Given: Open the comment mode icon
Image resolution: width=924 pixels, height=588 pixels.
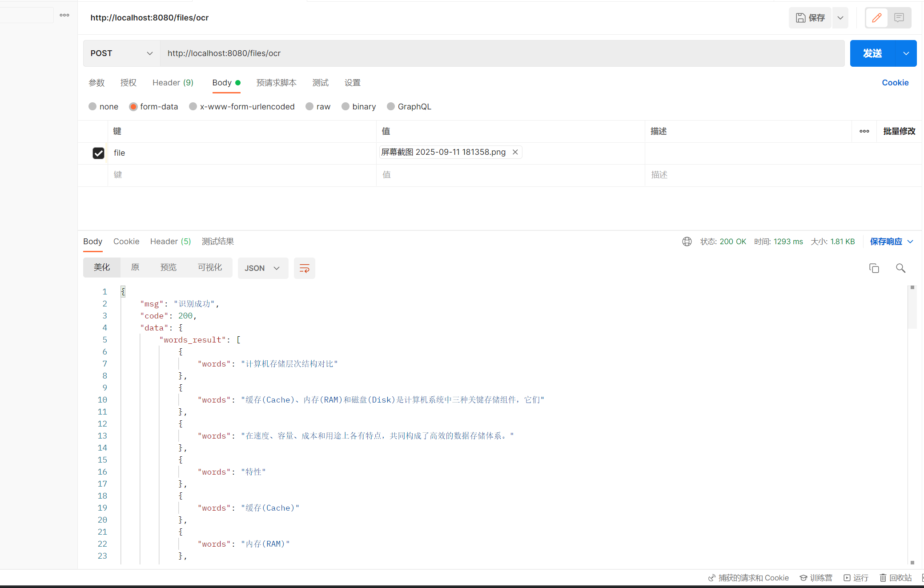Looking at the screenshot, I should pos(899,18).
